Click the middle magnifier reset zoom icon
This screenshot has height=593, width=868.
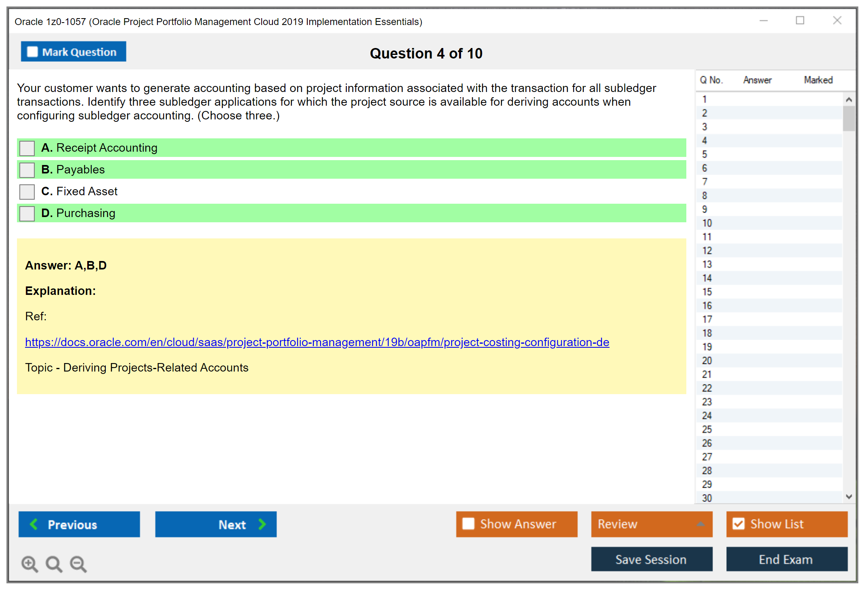tap(54, 564)
